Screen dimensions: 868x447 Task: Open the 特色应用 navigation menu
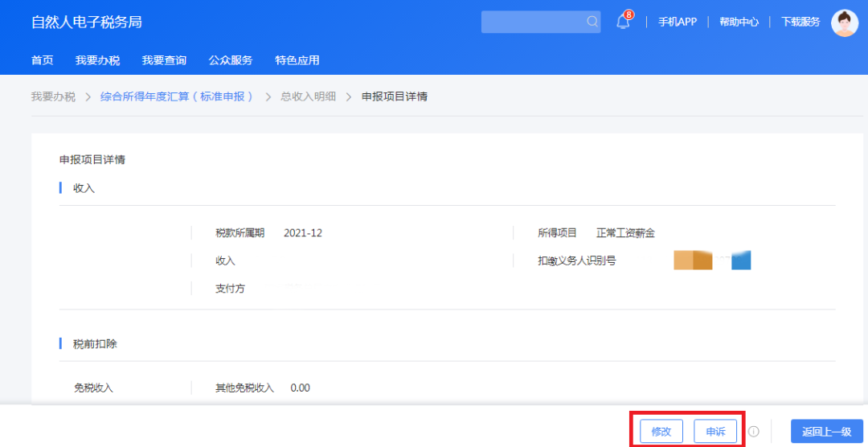pos(297,60)
